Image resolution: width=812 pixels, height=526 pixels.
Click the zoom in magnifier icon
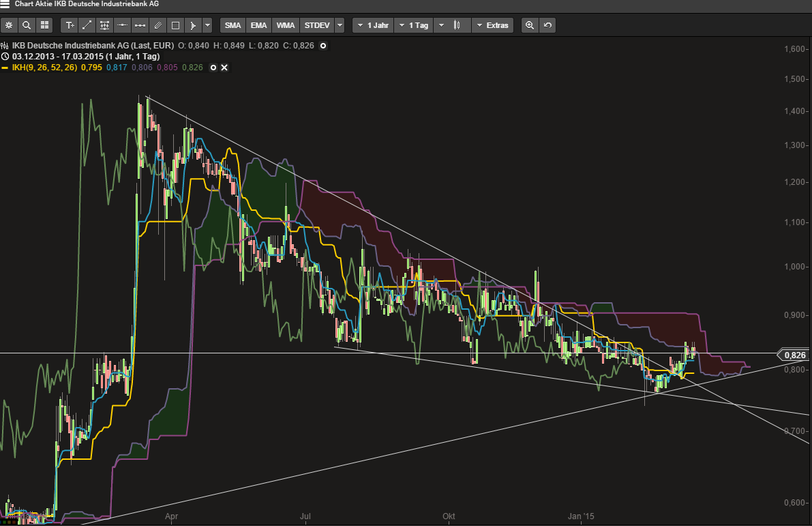pos(529,25)
